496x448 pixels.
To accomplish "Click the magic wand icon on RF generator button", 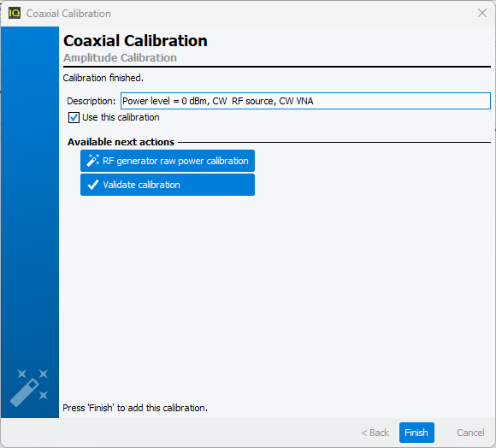I will [x=93, y=161].
